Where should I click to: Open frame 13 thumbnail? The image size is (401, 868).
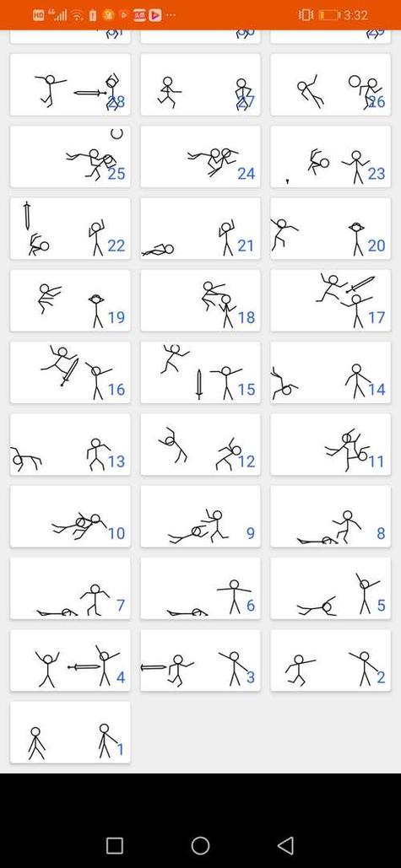(x=70, y=444)
